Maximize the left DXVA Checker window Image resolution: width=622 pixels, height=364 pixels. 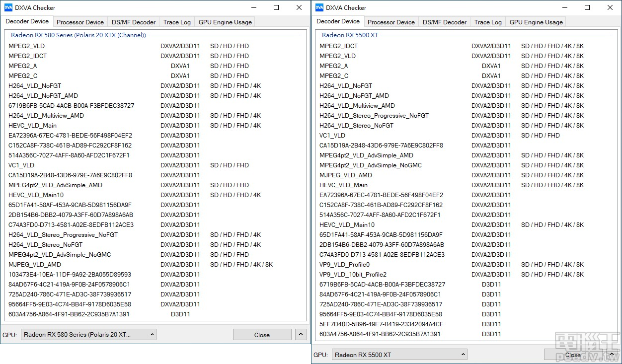click(x=276, y=7)
